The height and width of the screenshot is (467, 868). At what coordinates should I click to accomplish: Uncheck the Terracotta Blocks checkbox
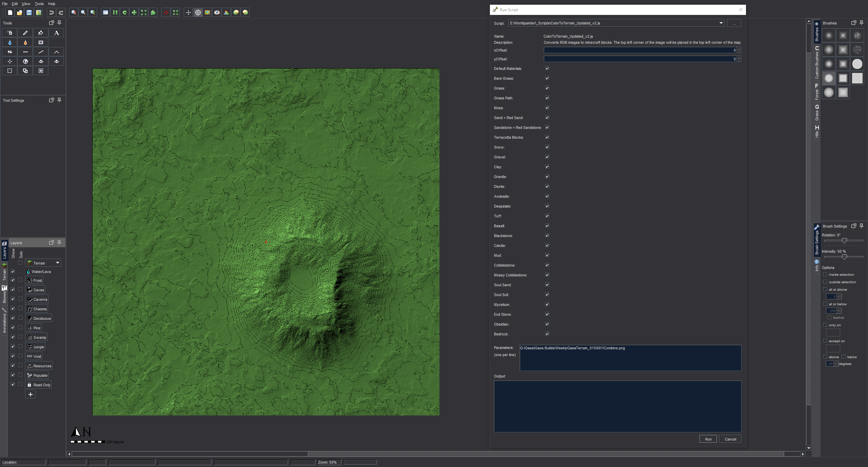coord(547,137)
